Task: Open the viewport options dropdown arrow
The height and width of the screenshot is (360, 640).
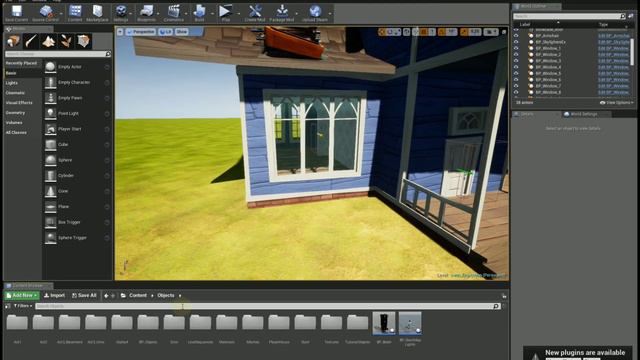Action: [x=120, y=31]
